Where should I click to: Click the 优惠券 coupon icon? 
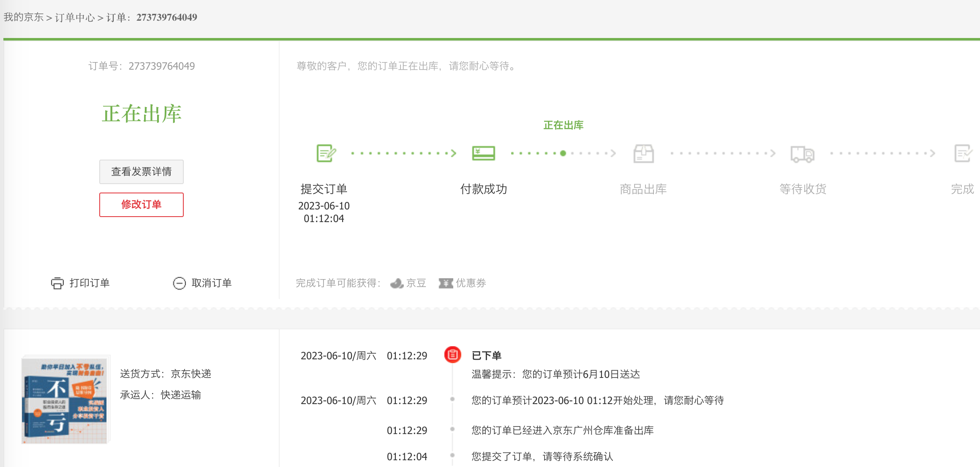click(x=446, y=283)
